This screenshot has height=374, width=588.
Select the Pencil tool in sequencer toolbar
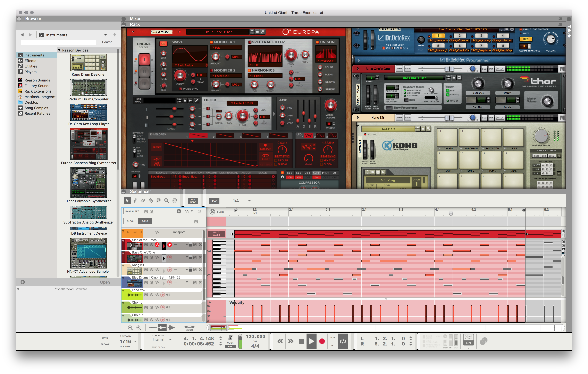(135, 201)
